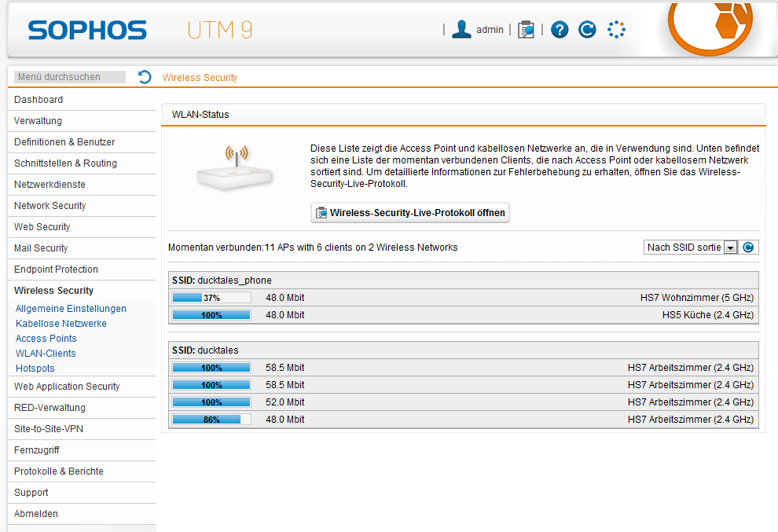The height and width of the screenshot is (532, 778).
Task: Click the Wireless Security breadcrumb title
Action: pyautogui.click(x=200, y=78)
